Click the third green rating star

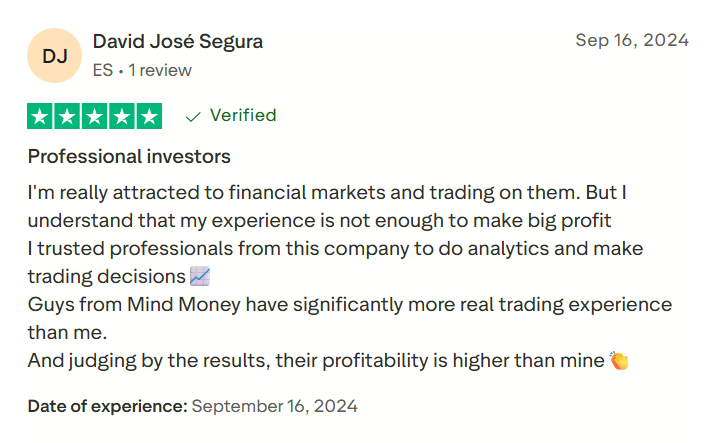95,116
